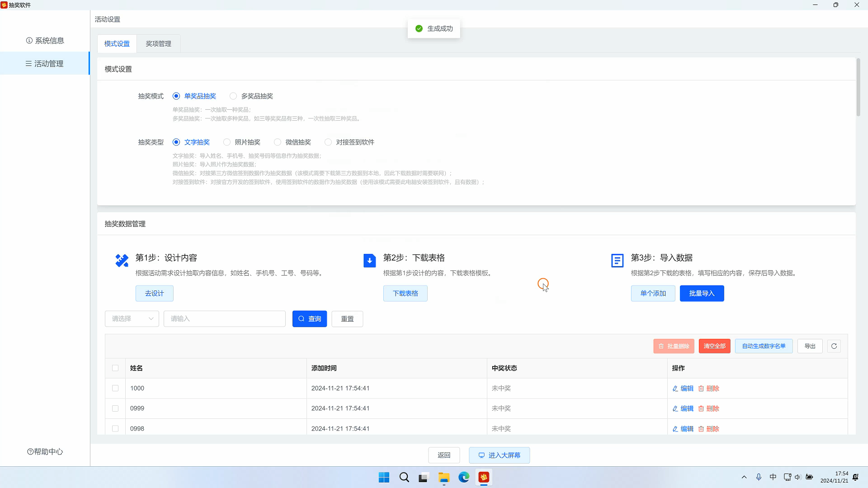Image resolution: width=868 pixels, height=488 pixels.
Task: Tick the checkbox for row 1000
Action: pos(115,388)
